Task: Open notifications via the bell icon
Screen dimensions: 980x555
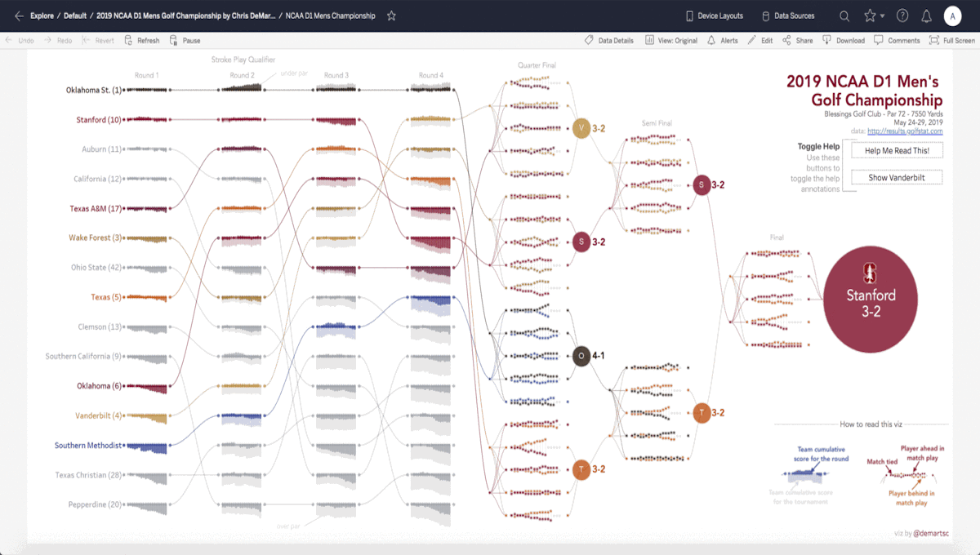Action: coord(926,15)
